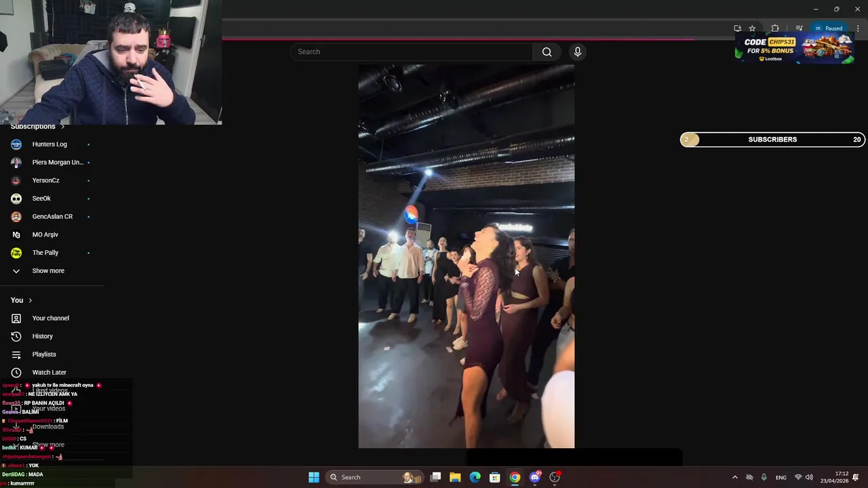The image size is (868, 488).
Task: Open Discord from the taskbar
Action: click(535, 477)
